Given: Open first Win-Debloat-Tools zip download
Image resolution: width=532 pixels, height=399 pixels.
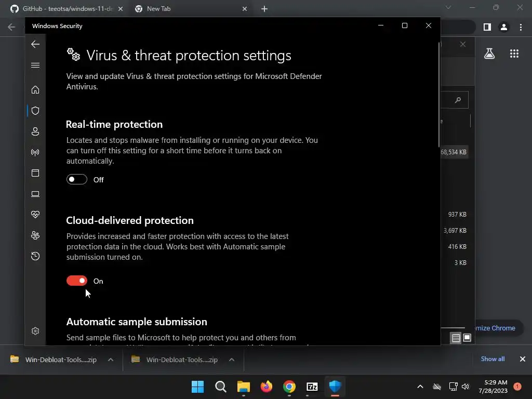Looking at the screenshot, I should [x=54, y=360].
